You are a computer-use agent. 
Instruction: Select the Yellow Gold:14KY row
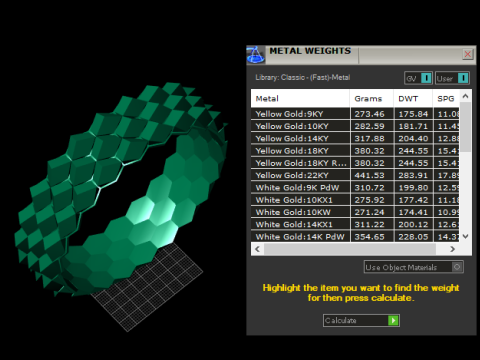[x=355, y=138]
